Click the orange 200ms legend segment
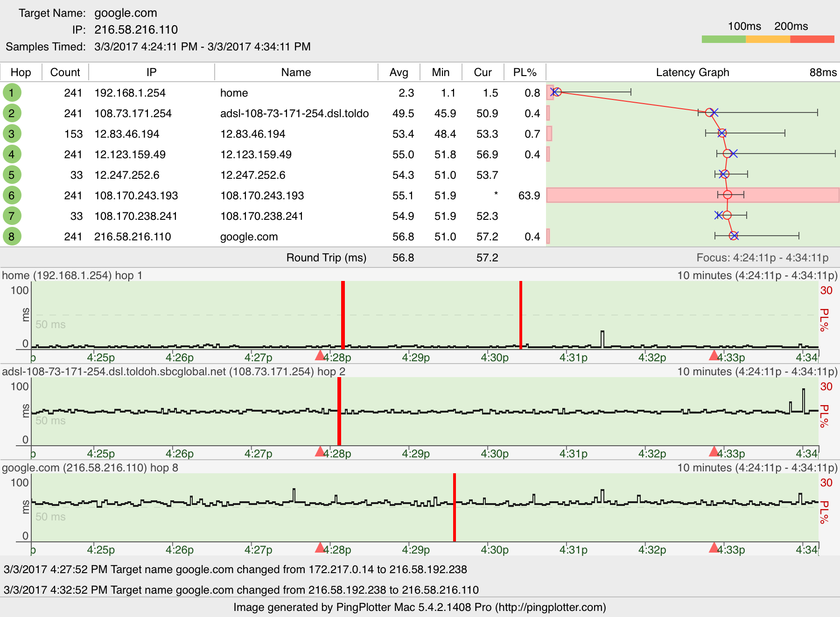 tap(768, 40)
